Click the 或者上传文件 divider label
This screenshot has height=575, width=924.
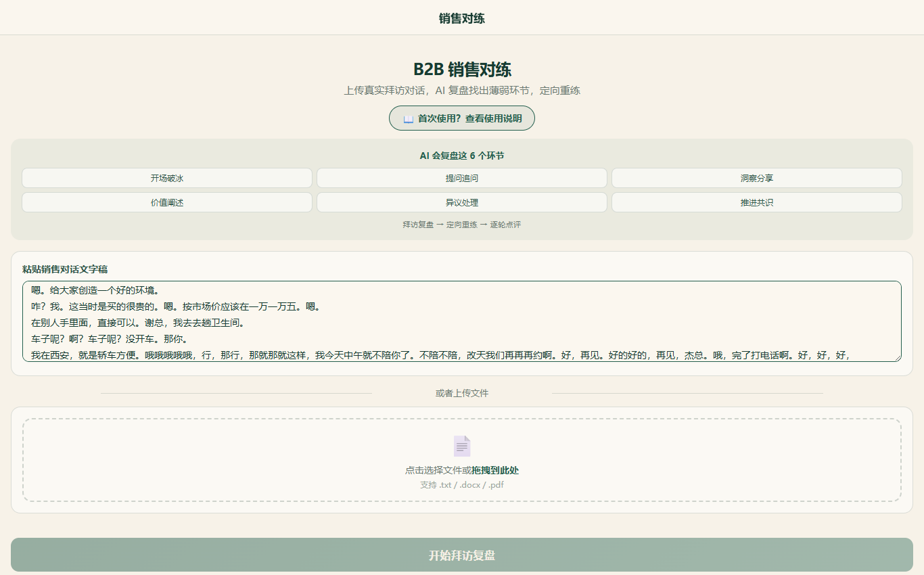(462, 393)
